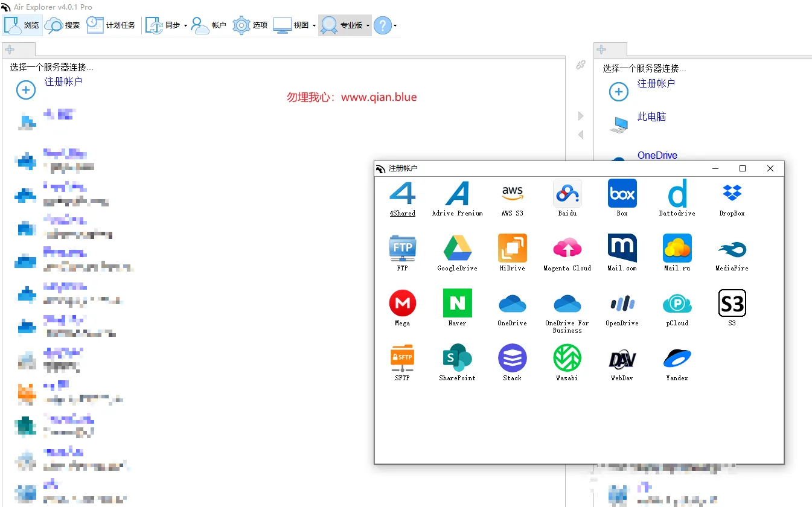Expand the 专业版 dropdown arrow
This screenshot has width=812, height=507.
pyautogui.click(x=368, y=26)
